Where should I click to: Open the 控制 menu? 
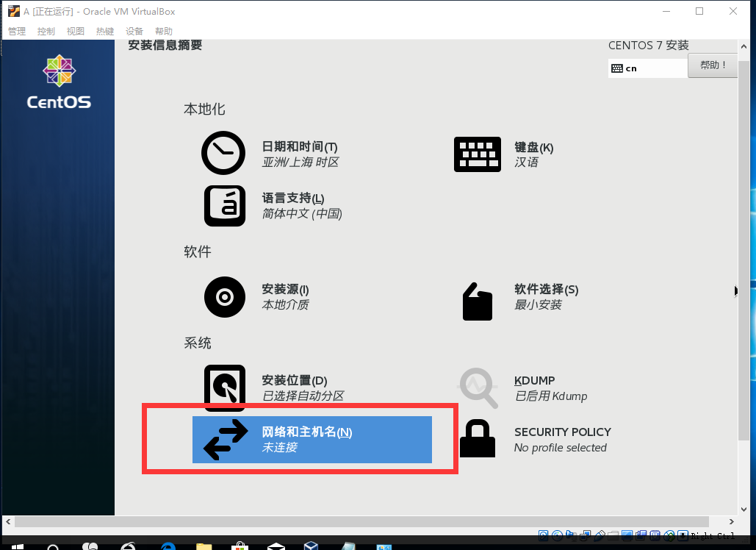coord(46,32)
